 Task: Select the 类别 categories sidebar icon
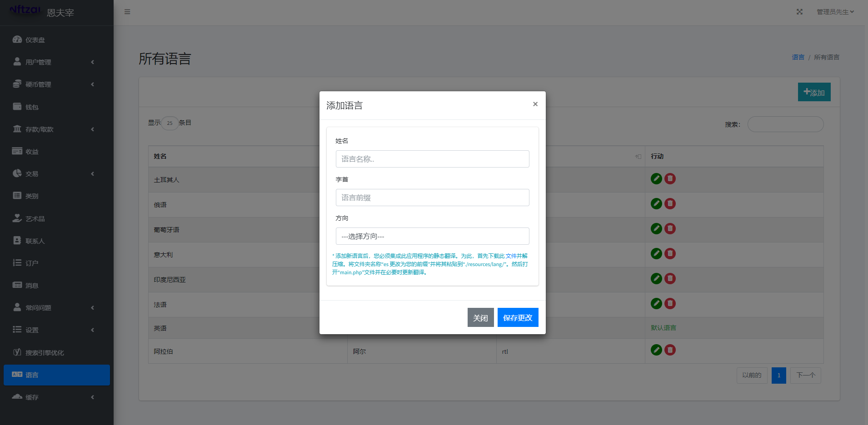(17, 196)
